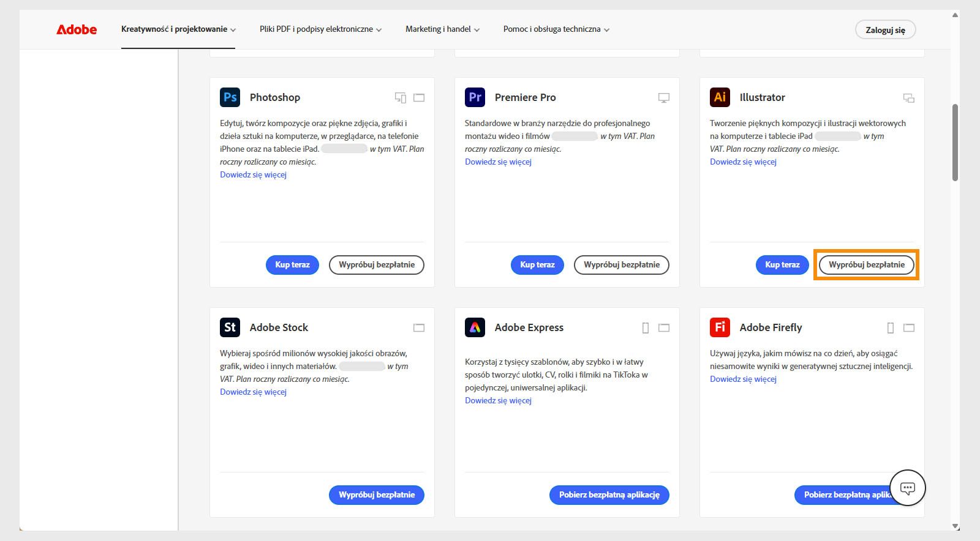This screenshot has height=541, width=980.
Task: Click the Illustrator Ai app icon
Action: (x=720, y=97)
